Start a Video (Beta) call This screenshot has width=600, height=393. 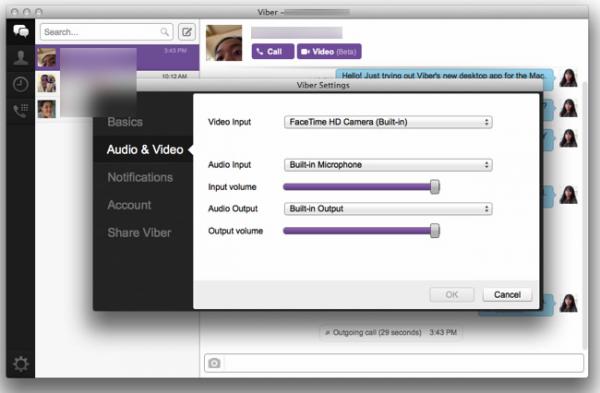(329, 51)
